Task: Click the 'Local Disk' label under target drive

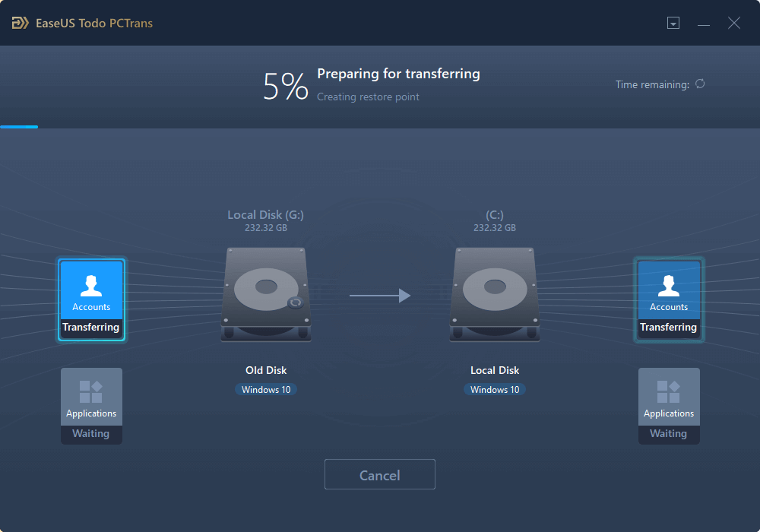Action: coord(495,370)
